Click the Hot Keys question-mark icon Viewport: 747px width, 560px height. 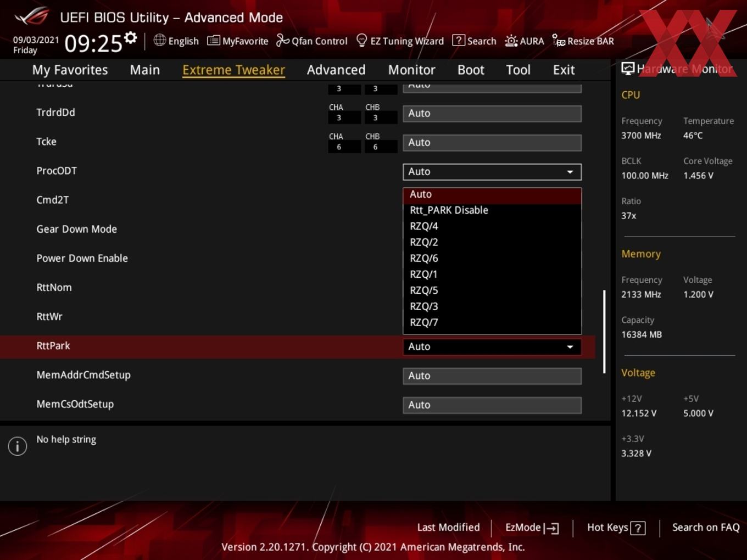(638, 528)
